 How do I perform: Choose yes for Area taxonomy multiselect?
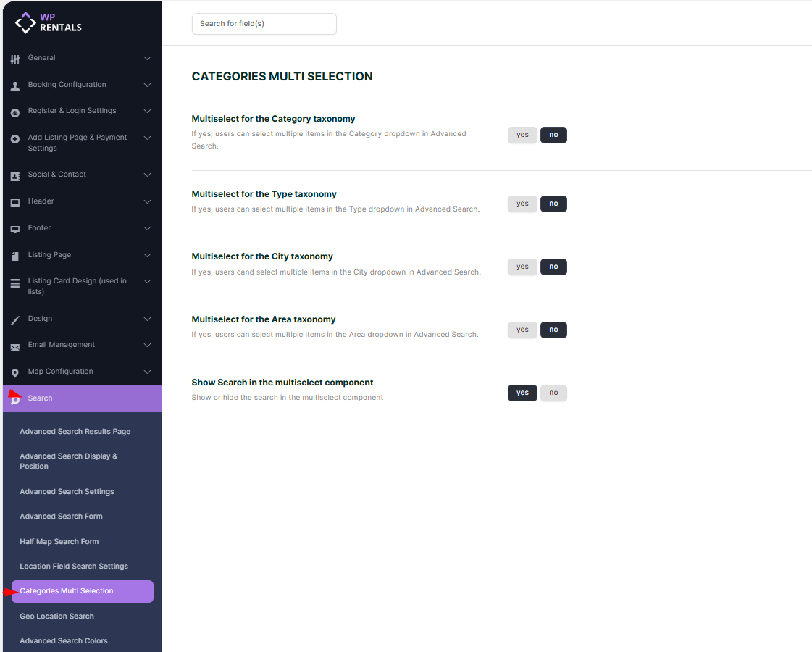point(522,330)
